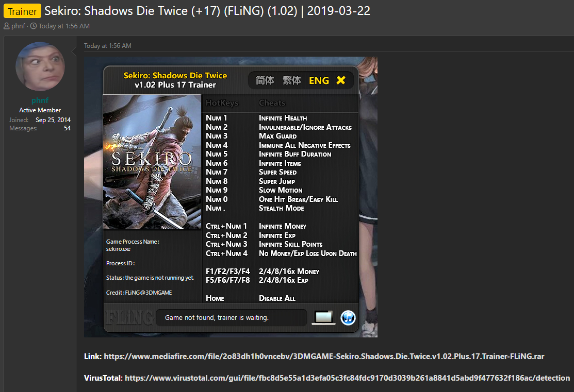Click 'Stealth Mode' cheat text

tap(282, 208)
